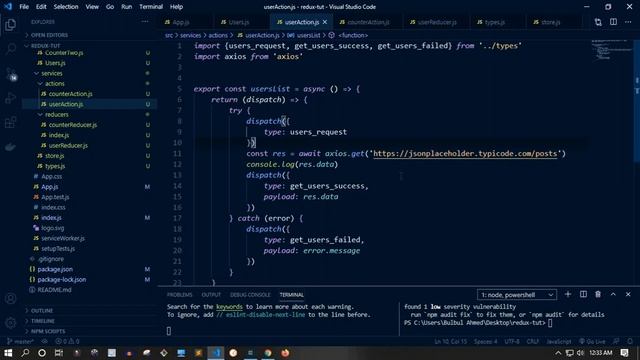Click Spaces: 4 indentation status item
Screen dimensions: 640x360
[485, 341]
